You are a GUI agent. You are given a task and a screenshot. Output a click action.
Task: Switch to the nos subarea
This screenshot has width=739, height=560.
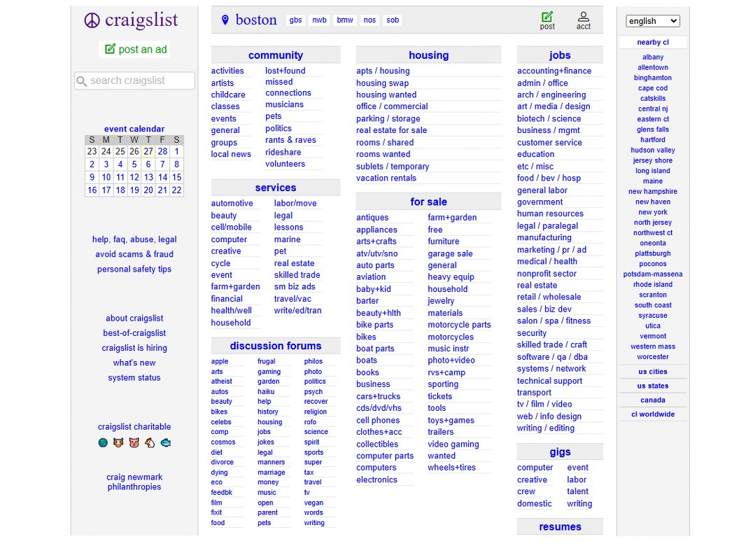click(x=369, y=20)
